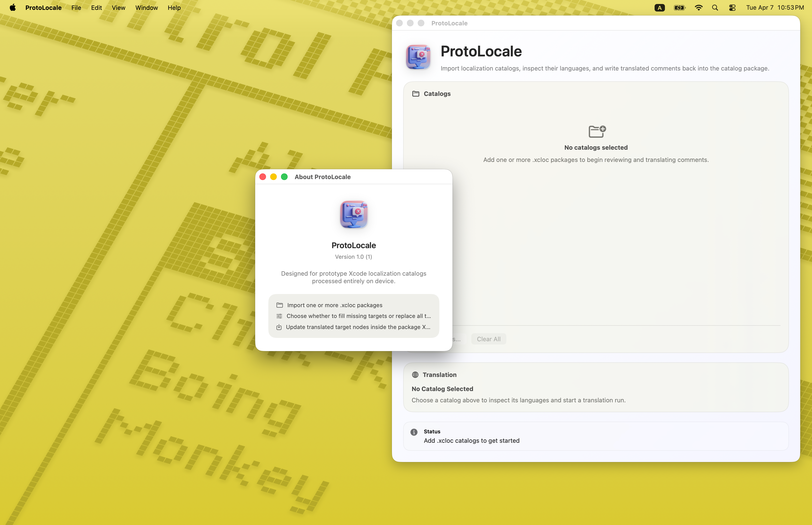This screenshot has height=525, width=812.
Task: Click the folder icon beside Import xcloc packages
Action: point(279,305)
